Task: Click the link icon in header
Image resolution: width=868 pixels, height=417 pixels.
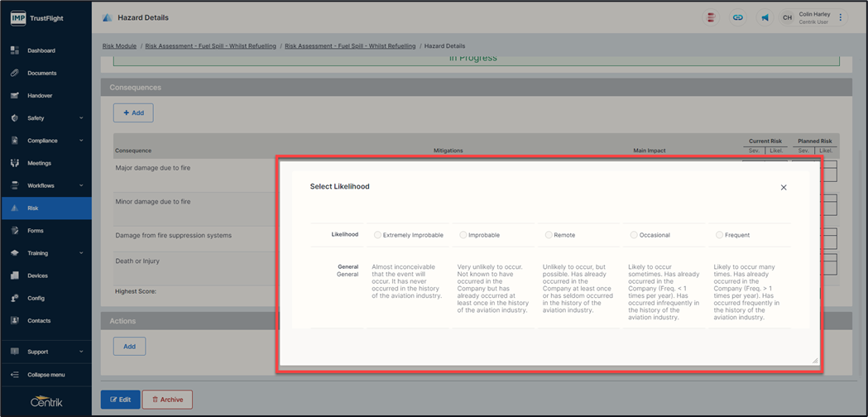Action: pos(738,17)
